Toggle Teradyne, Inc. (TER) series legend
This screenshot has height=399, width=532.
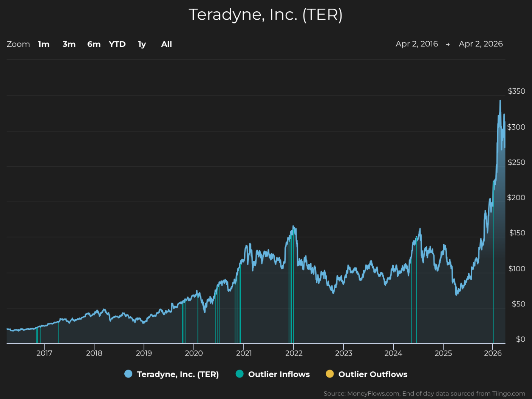click(172, 374)
